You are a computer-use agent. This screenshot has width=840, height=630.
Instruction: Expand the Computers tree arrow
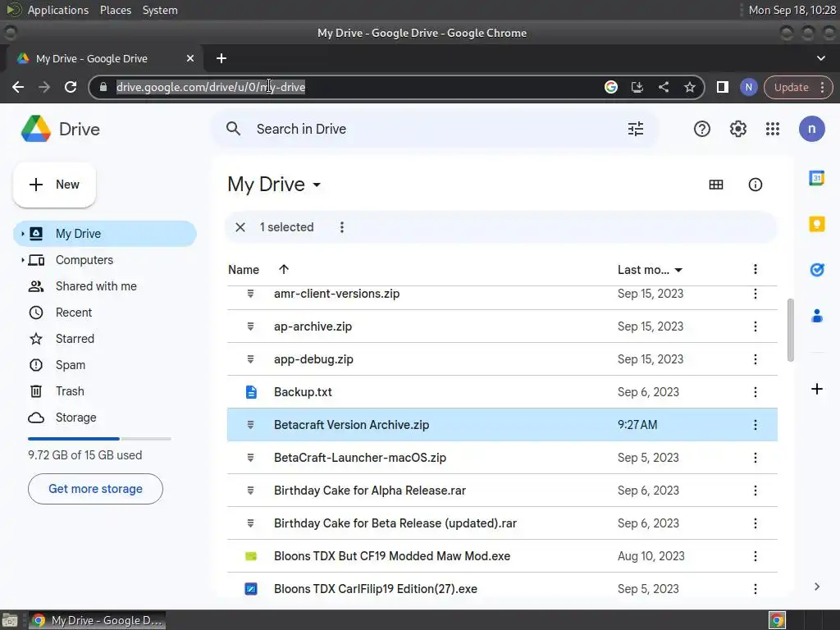(x=22, y=260)
